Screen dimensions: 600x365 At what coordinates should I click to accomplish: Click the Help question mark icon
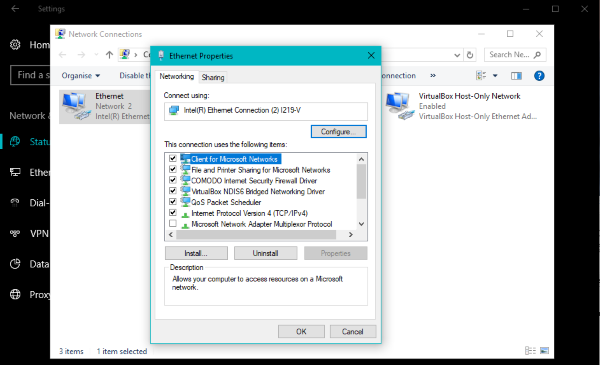(539, 76)
